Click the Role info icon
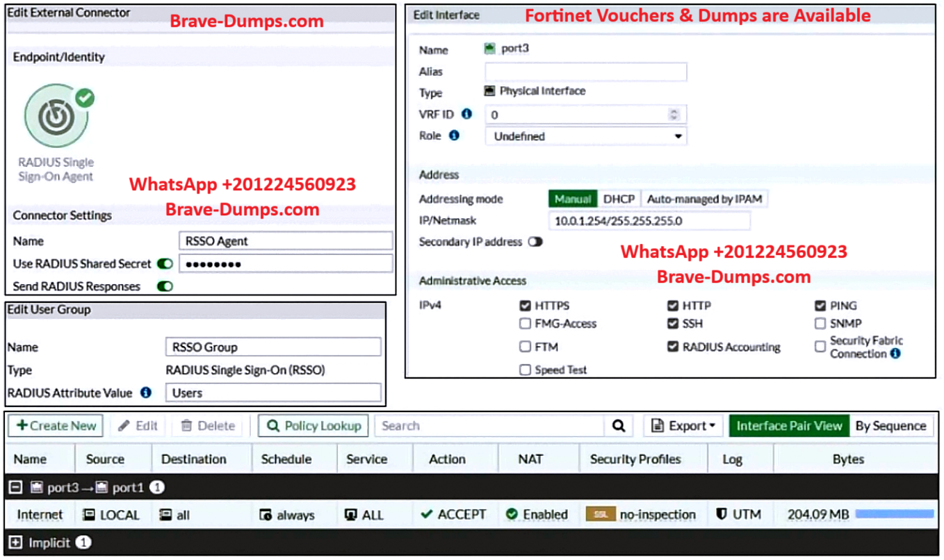944x560 pixels. (454, 135)
